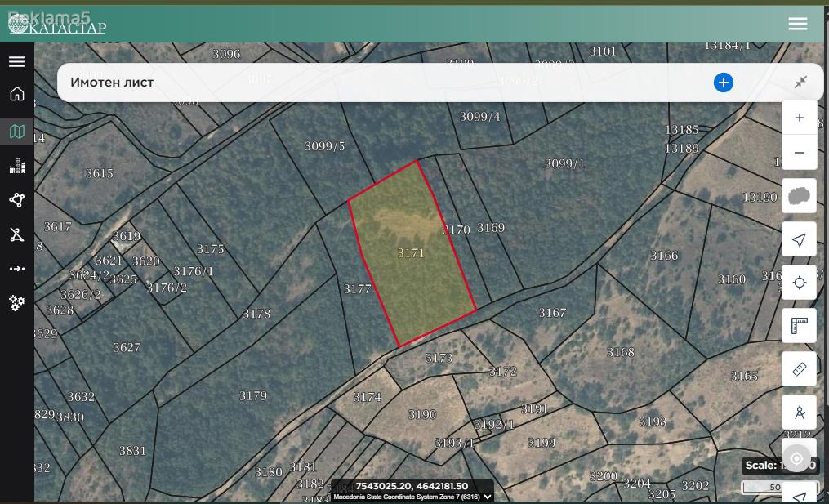The width and height of the screenshot is (829, 504).
Task: Open the buildings statistics sidebar icon
Action: coord(17,166)
